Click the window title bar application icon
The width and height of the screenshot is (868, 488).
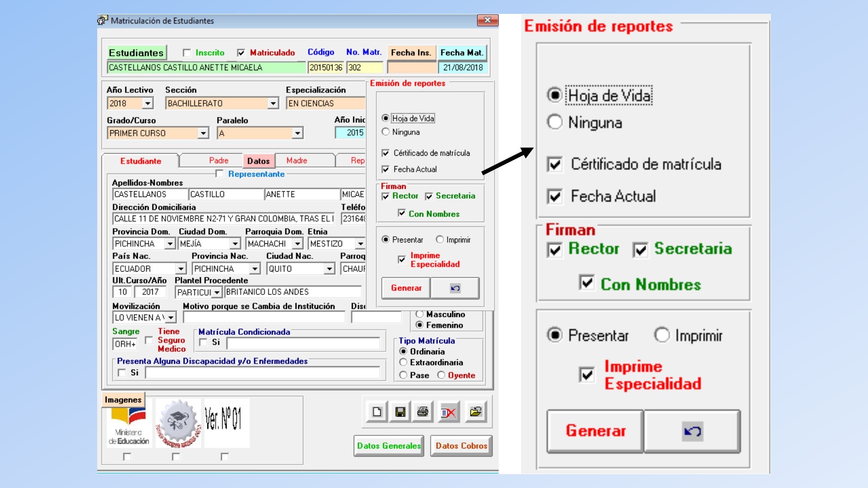102,20
